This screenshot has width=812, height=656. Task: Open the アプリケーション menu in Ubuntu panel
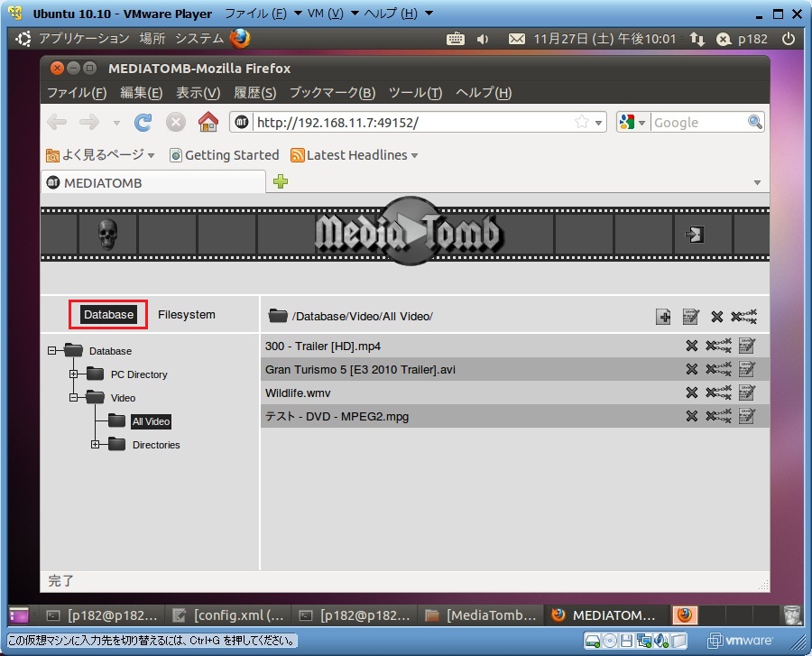(84, 38)
